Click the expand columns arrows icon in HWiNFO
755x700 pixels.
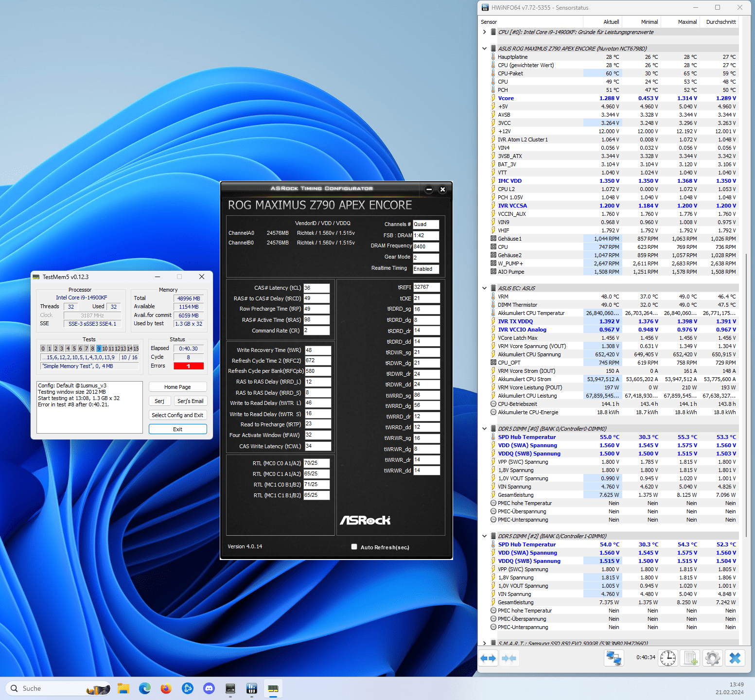(x=488, y=658)
